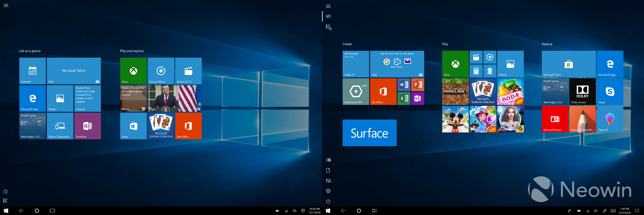This screenshot has width=644, height=215.
Task: Open the Phone Companion tile
Action: coord(60,126)
